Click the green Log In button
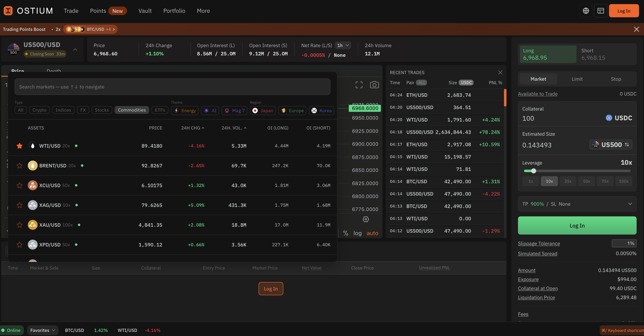The height and width of the screenshot is (336, 644). click(577, 225)
